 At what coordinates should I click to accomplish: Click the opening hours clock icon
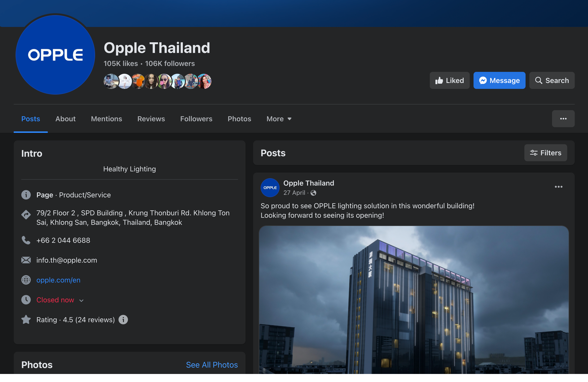coord(26,300)
